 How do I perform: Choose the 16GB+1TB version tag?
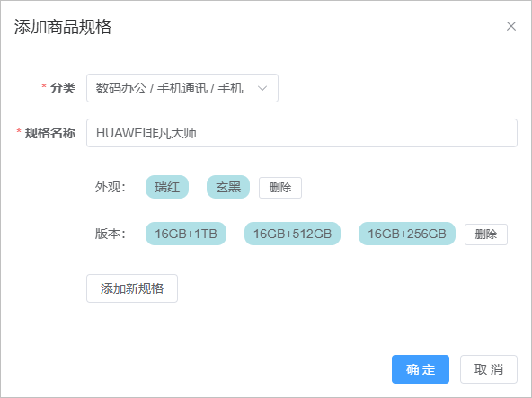[x=186, y=234]
